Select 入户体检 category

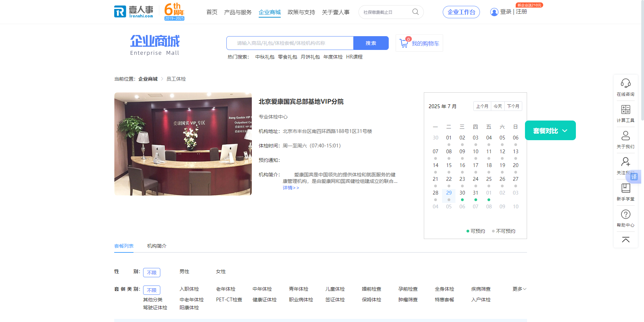pos(481,300)
